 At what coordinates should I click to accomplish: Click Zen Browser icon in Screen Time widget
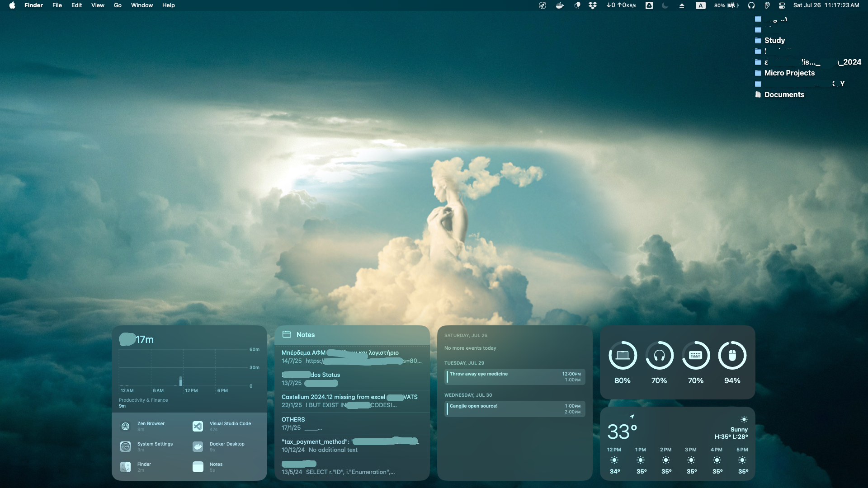pos(126,426)
